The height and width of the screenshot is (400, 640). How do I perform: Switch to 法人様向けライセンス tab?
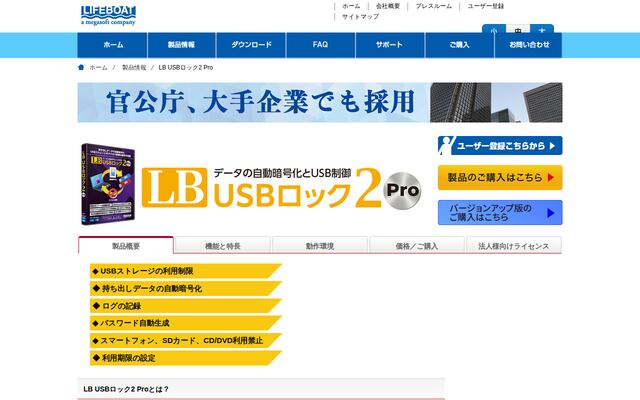tap(514, 246)
